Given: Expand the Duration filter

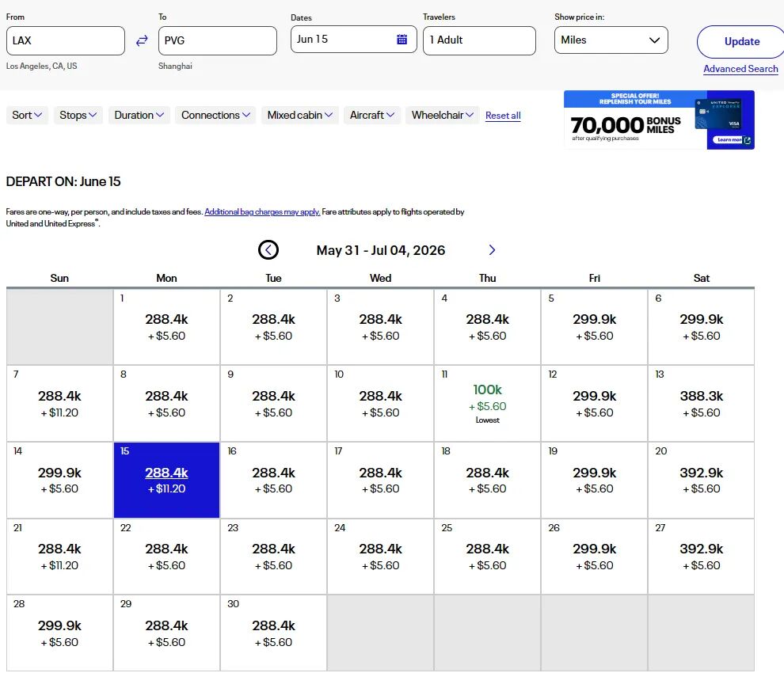Looking at the screenshot, I should 139,116.
